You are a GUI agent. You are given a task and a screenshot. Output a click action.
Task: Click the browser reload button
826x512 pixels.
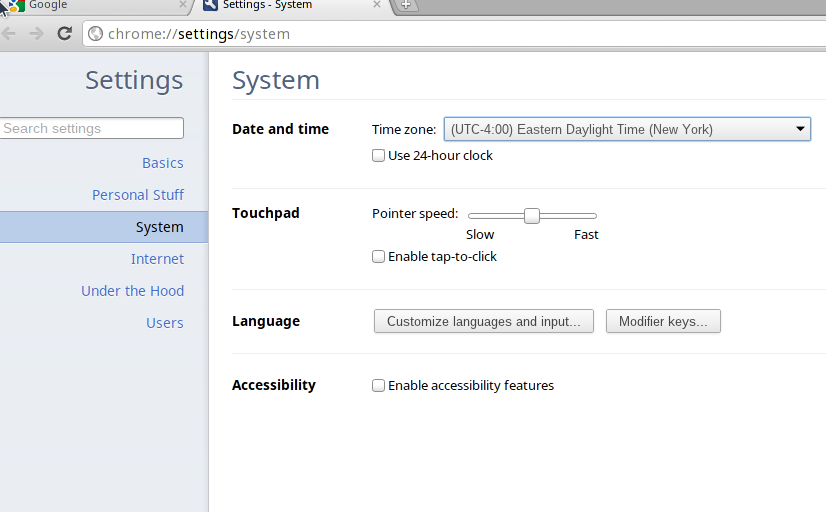point(65,33)
